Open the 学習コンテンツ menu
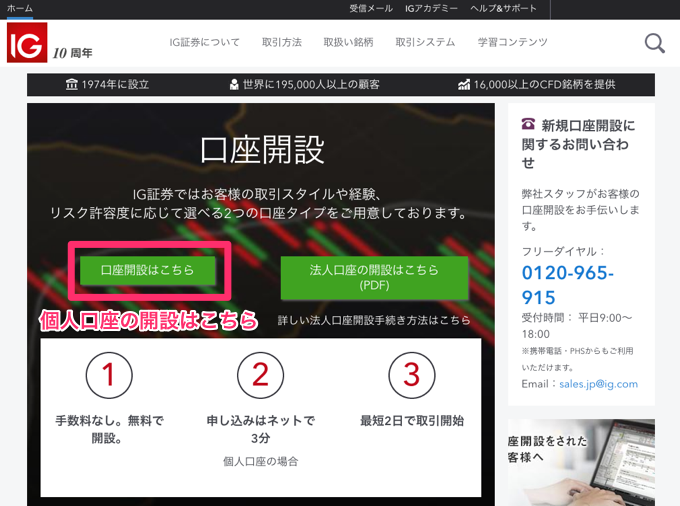The width and height of the screenshot is (680, 506). (x=512, y=42)
